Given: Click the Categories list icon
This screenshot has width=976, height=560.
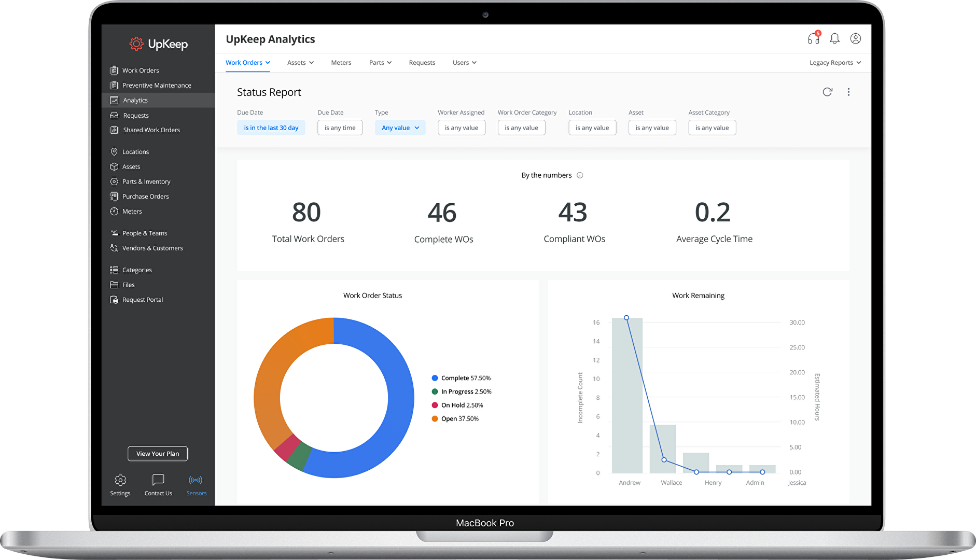Looking at the screenshot, I should click(x=114, y=270).
